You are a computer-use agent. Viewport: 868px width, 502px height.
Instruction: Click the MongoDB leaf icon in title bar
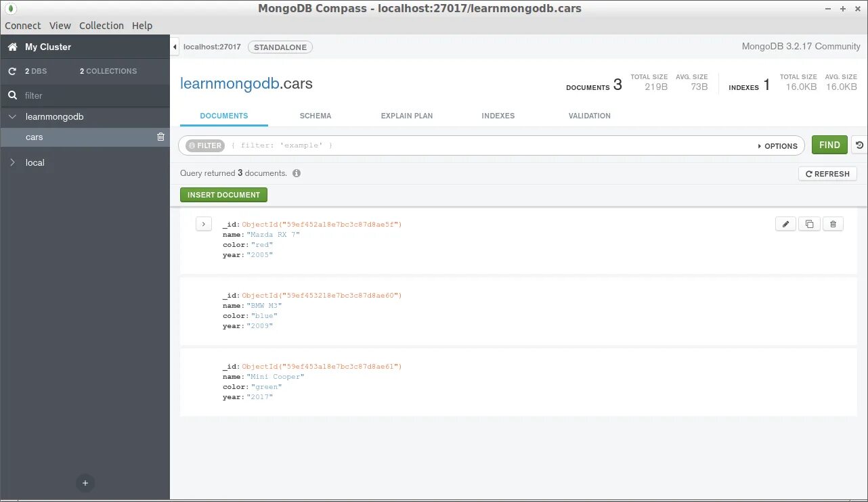[12, 9]
